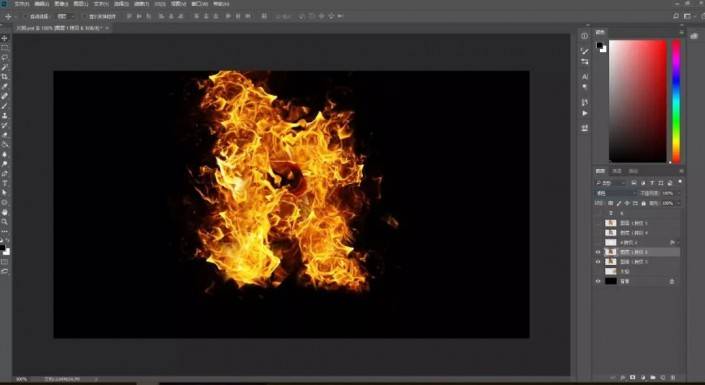
Task: Click foreground color swatch in Color panel
Action: pos(600,45)
